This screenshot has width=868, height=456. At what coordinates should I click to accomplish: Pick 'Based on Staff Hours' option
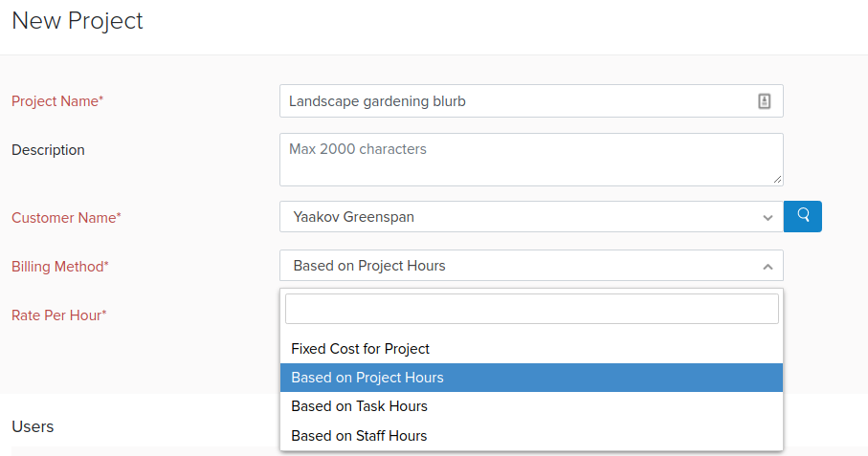pos(359,436)
